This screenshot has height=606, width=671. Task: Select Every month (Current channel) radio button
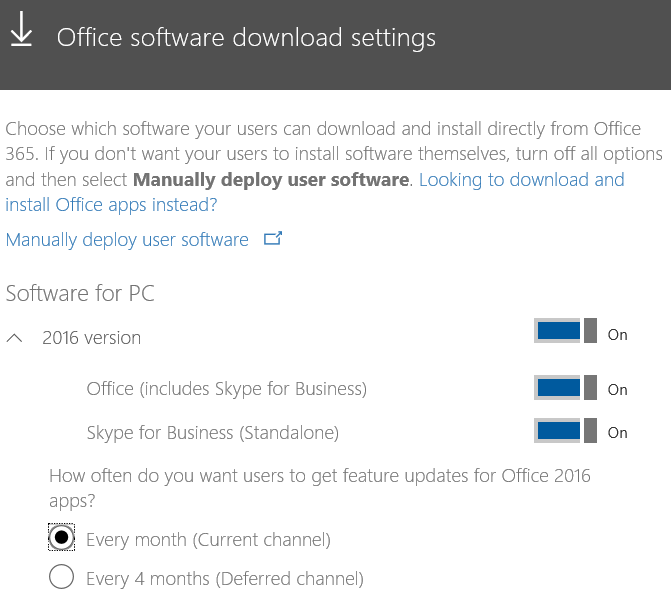tap(62, 537)
